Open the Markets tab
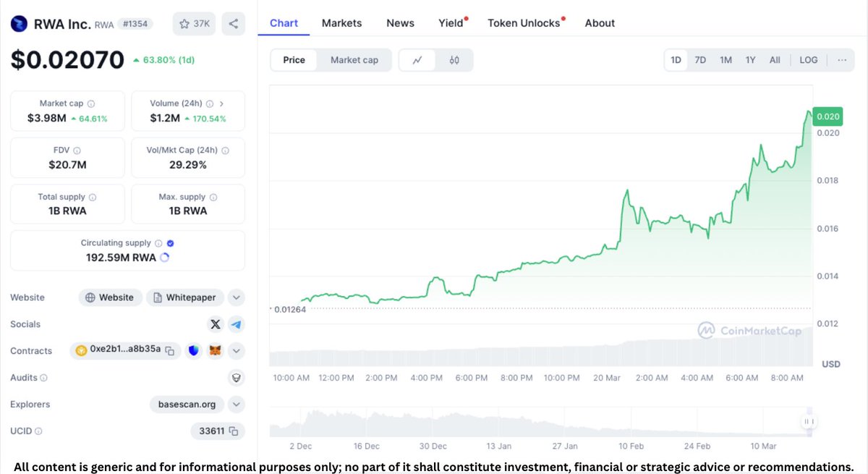Screen dimensions: 868x474 (x=341, y=23)
